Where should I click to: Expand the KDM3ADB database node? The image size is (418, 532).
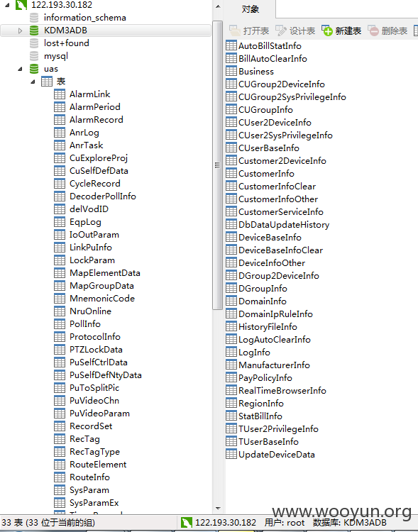click(x=20, y=31)
